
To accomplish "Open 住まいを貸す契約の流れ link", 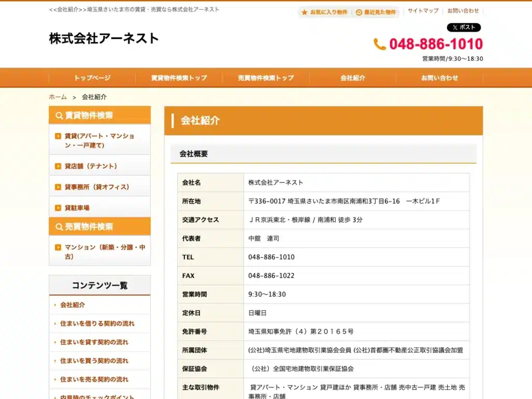I will [95, 342].
